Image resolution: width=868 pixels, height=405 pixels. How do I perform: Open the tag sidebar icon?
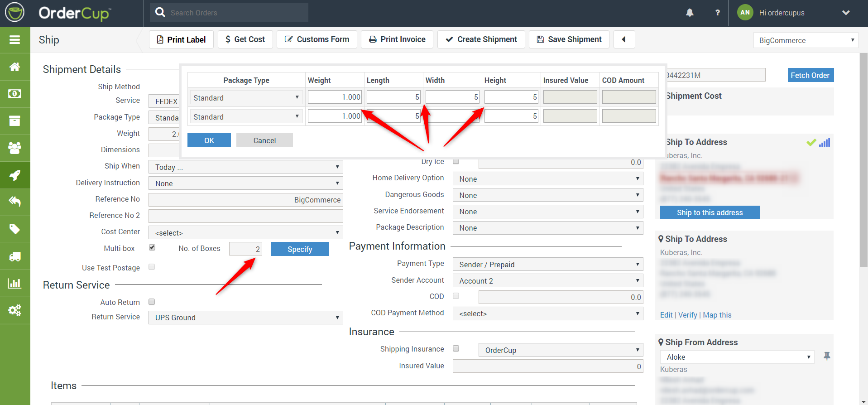tap(15, 229)
